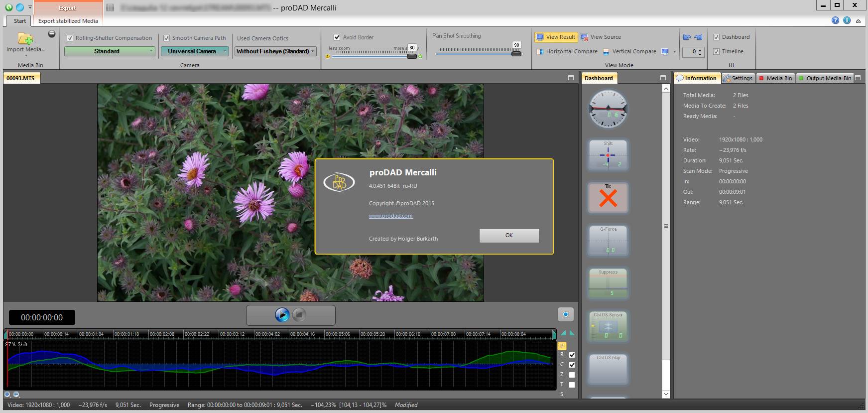The height and width of the screenshot is (413, 868).
Task: Click the Tilt gauge with red X
Action: [608, 198]
